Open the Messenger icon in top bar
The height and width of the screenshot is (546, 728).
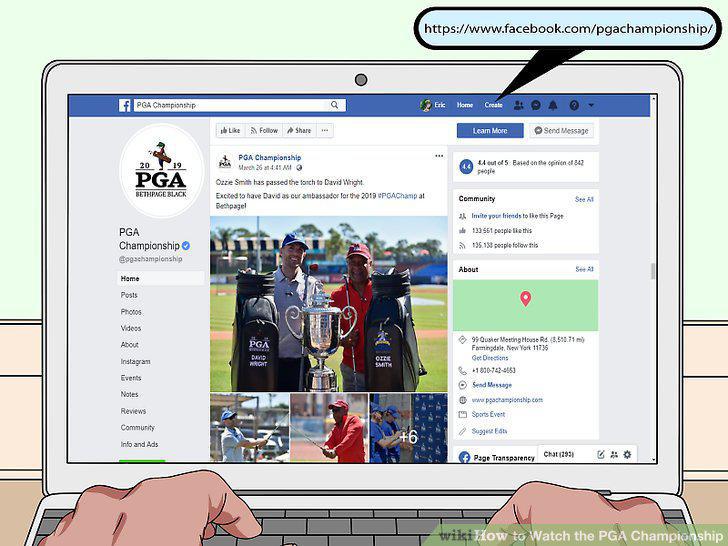pyautogui.click(x=536, y=105)
